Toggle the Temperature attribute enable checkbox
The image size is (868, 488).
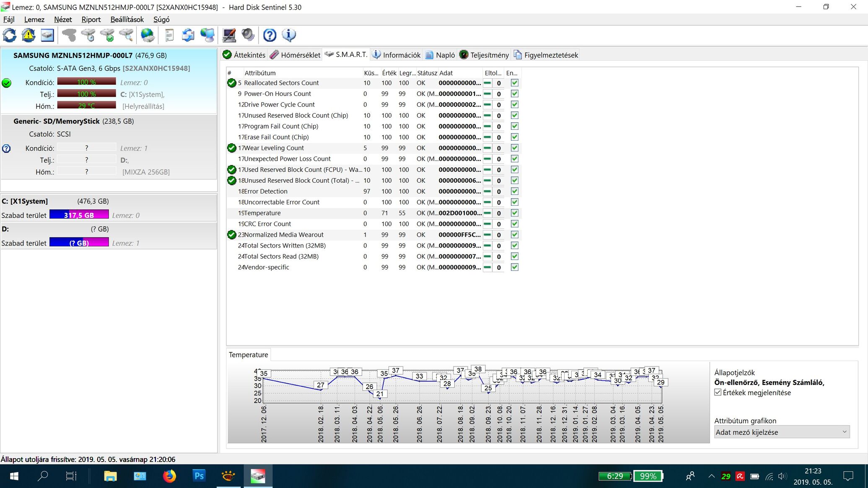coord(515,213)
